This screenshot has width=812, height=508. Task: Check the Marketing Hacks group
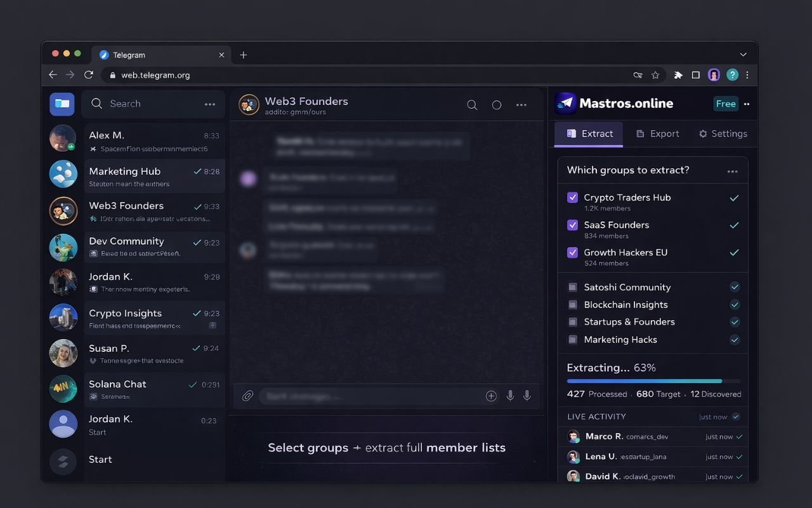(x=573, y=340)
